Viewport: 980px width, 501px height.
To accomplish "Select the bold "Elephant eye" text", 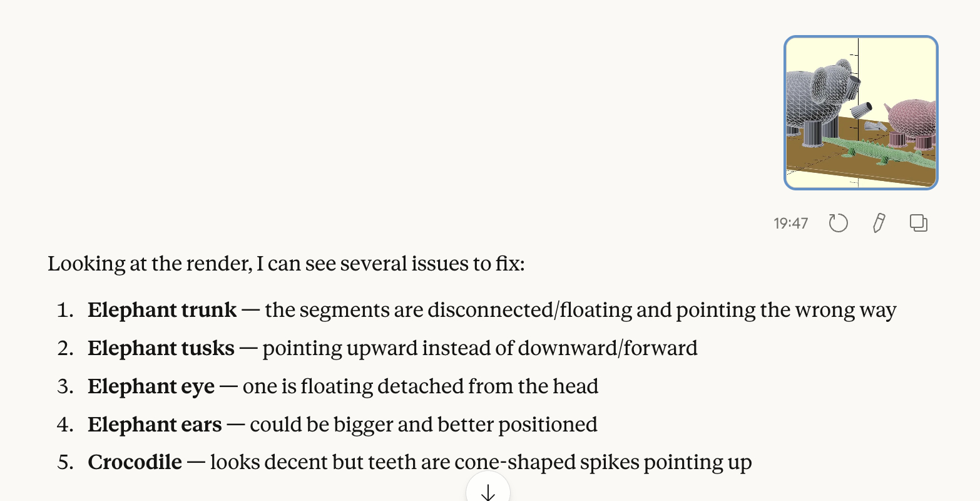I will (151, 386).
